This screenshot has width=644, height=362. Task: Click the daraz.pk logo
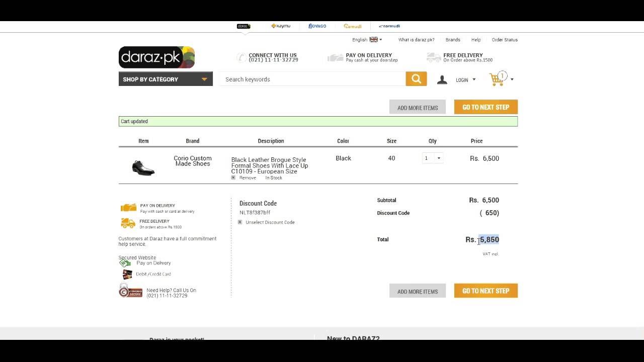(x=156, y=57)
